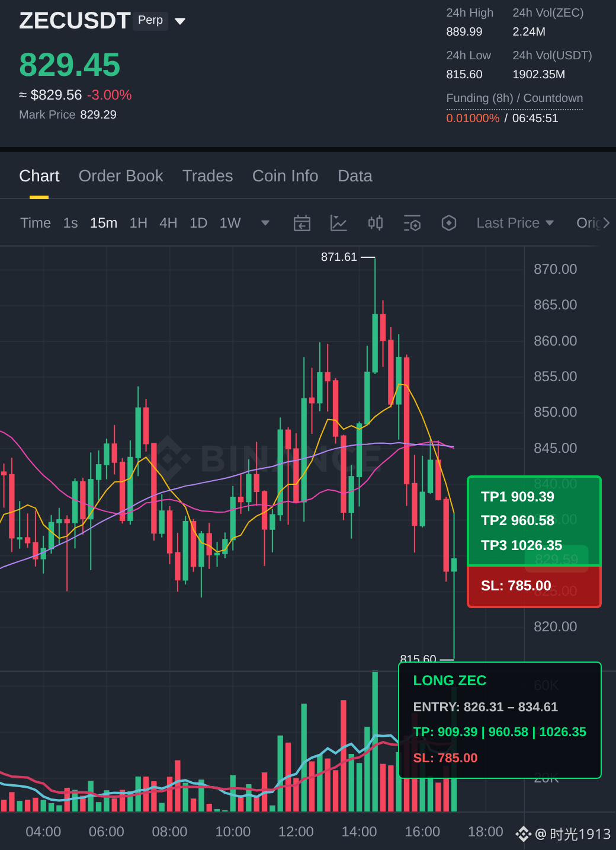Open the chart display settings icon
Viewport: 616px width, 850px height.
click(412, 223)
